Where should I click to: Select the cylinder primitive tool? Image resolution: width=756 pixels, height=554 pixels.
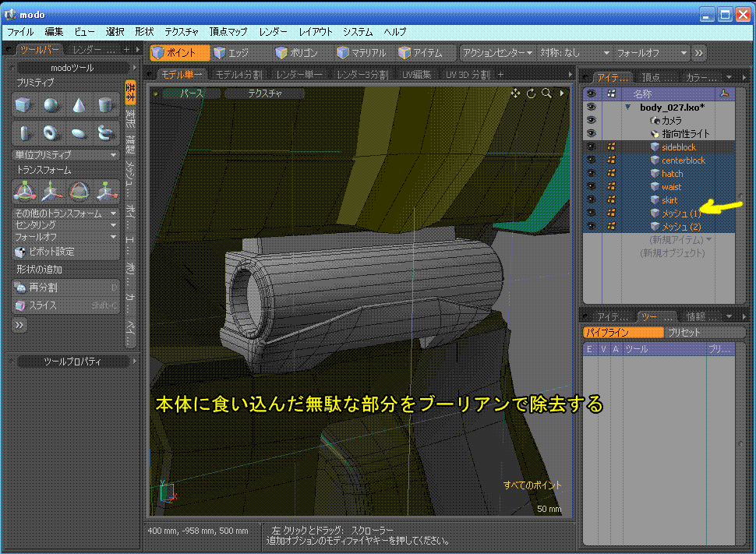click(105, 105)
